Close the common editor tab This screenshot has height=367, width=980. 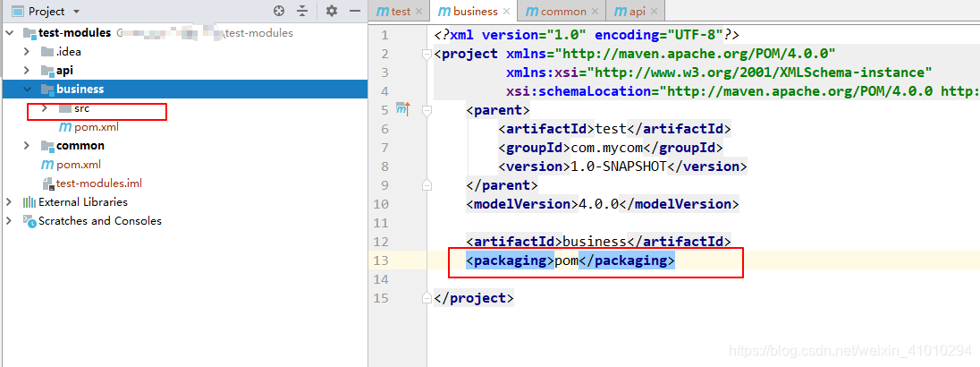pos(595,12)
